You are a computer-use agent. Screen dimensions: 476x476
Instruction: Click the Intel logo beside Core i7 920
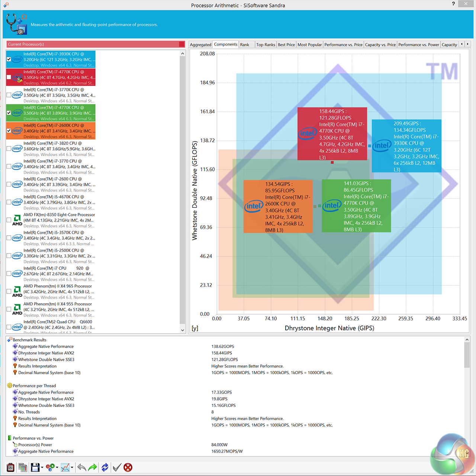click(x=17, y=273)
